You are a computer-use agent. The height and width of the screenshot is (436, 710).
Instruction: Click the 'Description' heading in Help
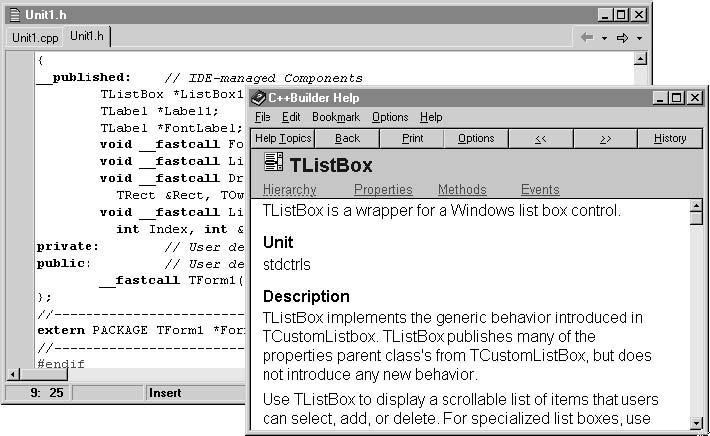[x=306, y=296]
